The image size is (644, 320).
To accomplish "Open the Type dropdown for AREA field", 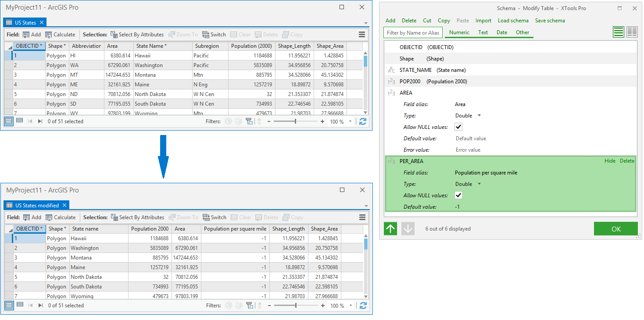I will tap(479, 116).
